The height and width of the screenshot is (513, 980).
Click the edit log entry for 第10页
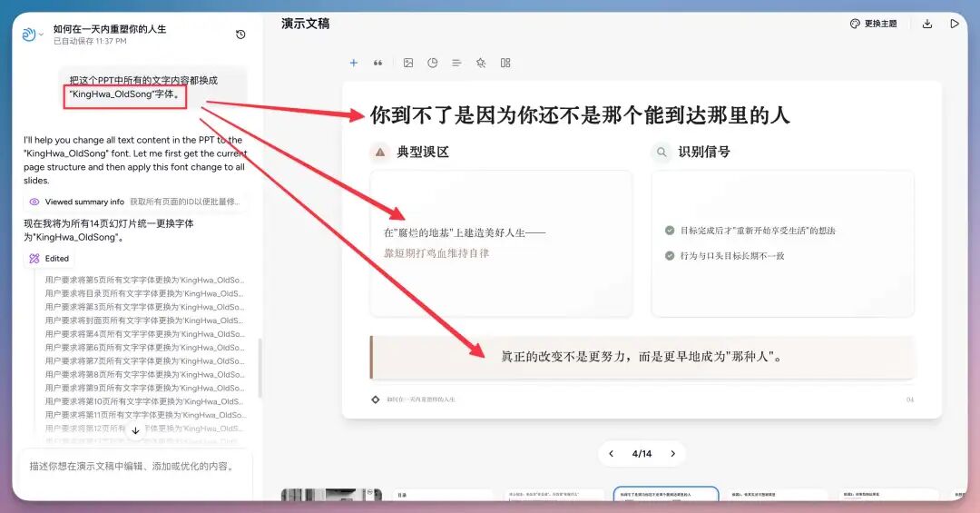[144, 401]
